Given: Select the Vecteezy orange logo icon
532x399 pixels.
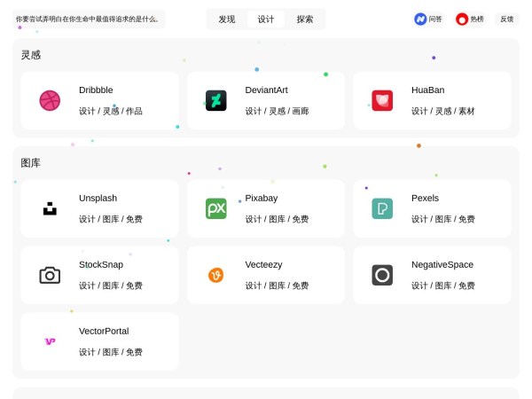Looking at the screenshot, I should pos(215,275).
